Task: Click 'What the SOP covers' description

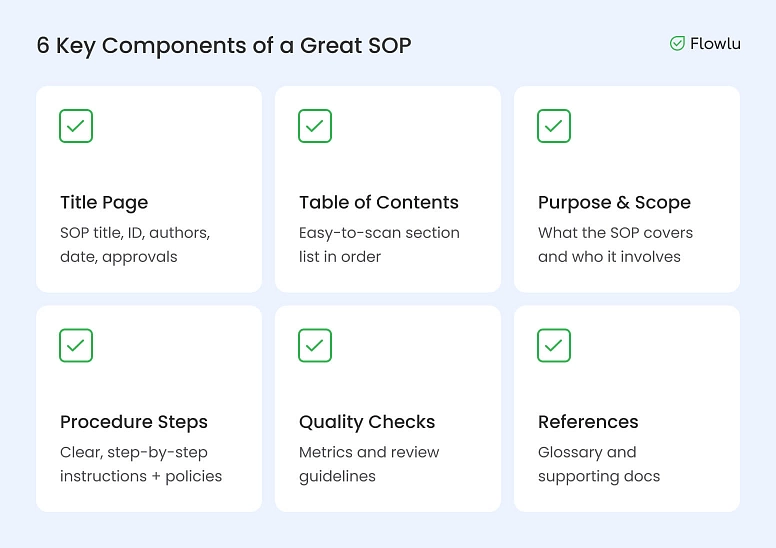Action: [x=615, y=233]
